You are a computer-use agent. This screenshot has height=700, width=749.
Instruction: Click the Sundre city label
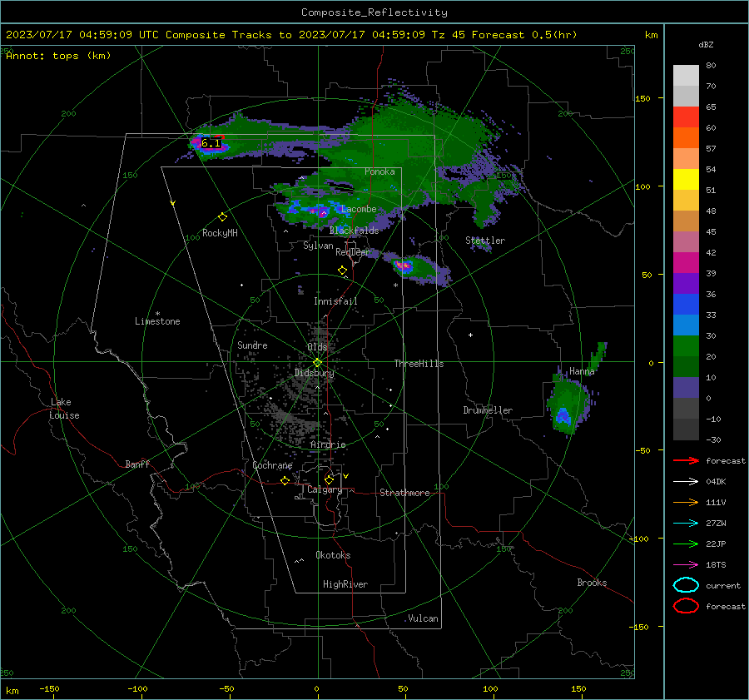252,345
